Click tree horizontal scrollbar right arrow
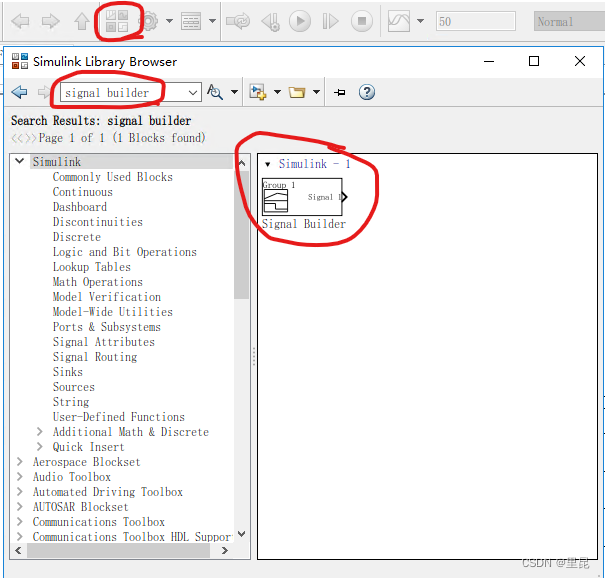 pyautogui.click(x=225, y=551)
